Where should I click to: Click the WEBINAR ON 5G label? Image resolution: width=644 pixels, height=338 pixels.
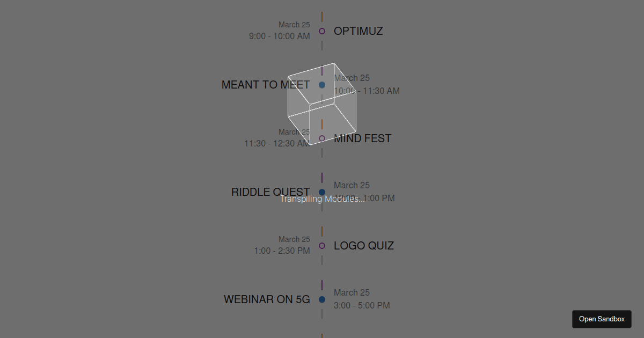[x=267, y=299]
